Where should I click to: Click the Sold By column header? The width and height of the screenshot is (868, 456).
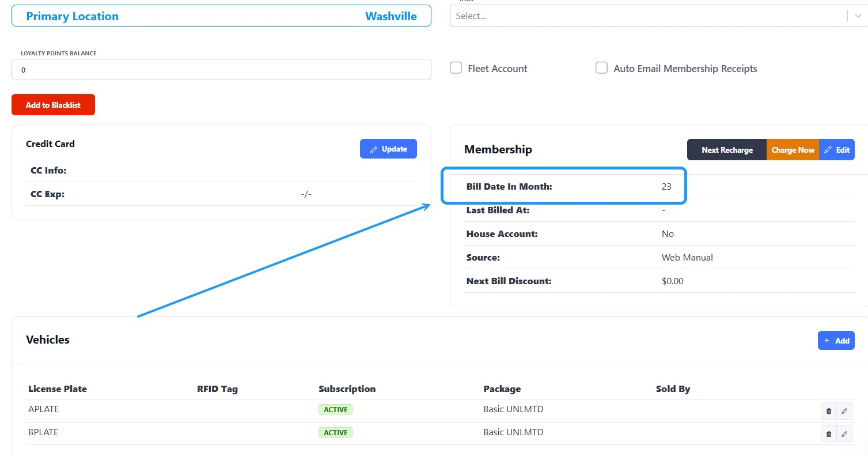pyautogui.click(x=673, y=389)
